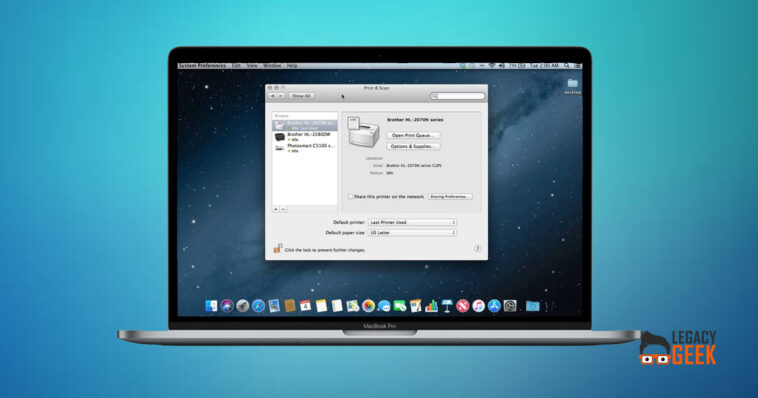Open Photos colorful flower icon
The height and width of the screenshot is (398, 758).
368,306
